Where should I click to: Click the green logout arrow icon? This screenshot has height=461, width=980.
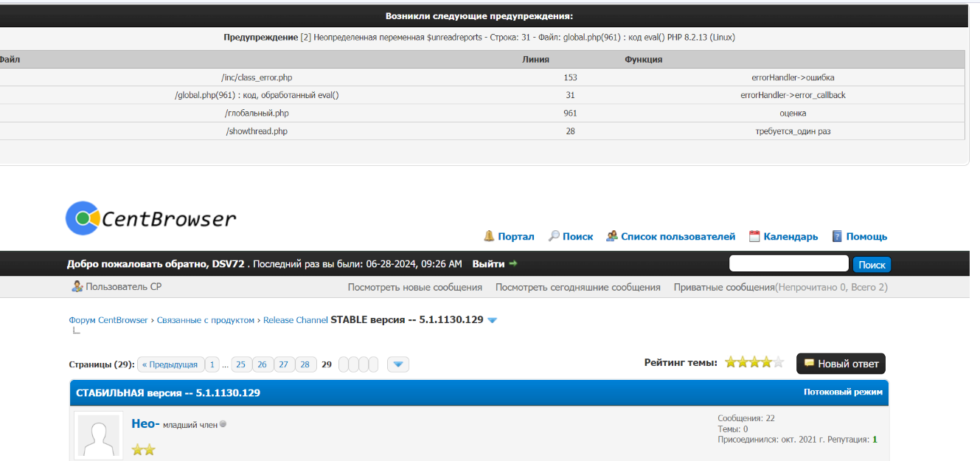click(x=513, y=263)
